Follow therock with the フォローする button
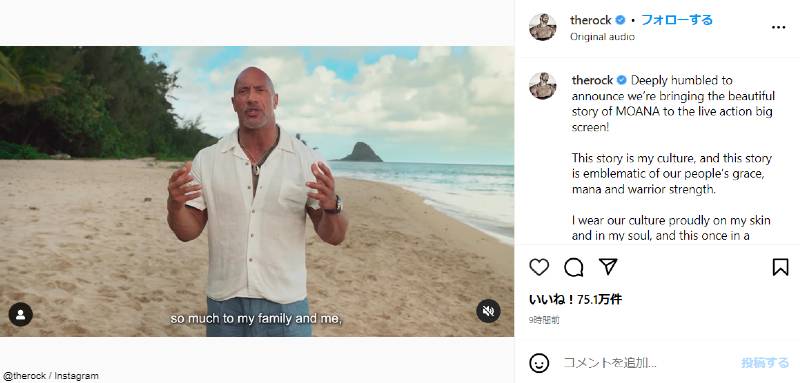 pyautogui.click(x=677, y=20)
